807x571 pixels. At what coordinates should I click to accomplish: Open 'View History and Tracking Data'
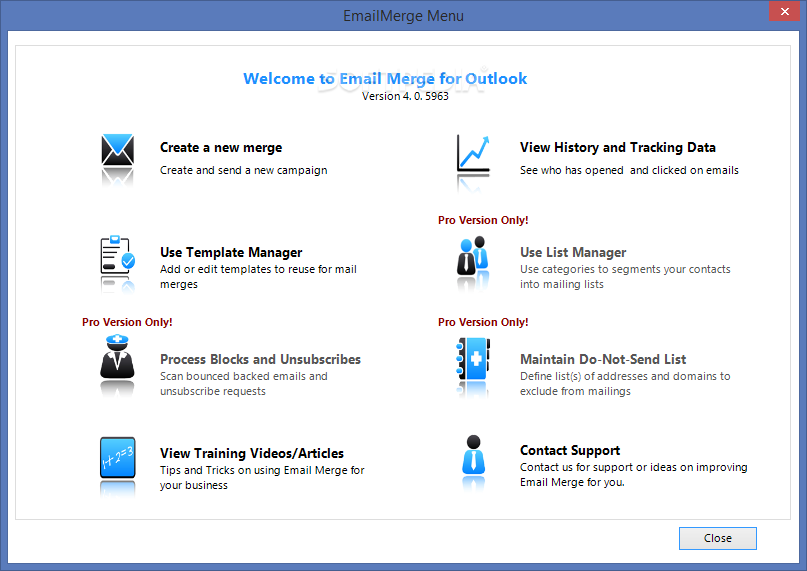click(618, 148)
